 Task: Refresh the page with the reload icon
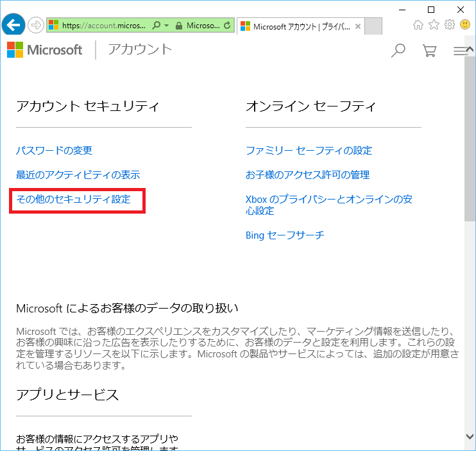[x=227, y=26]
